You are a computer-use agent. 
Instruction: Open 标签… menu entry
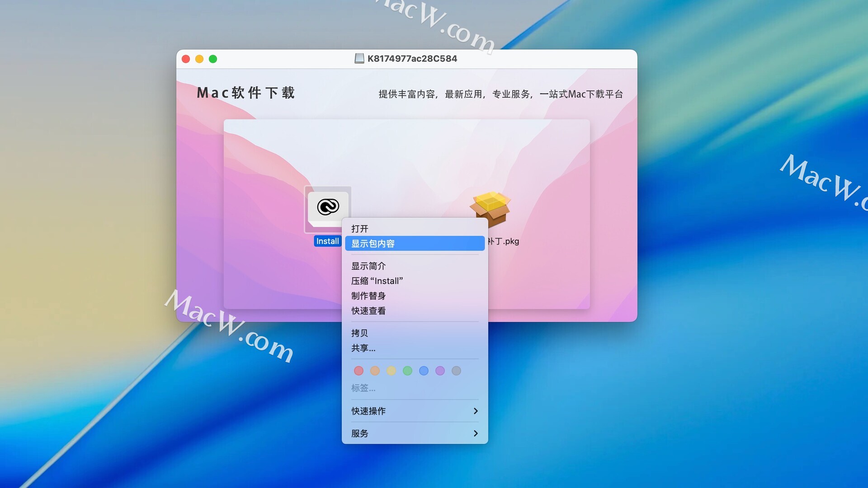click(x=415, y=388)
